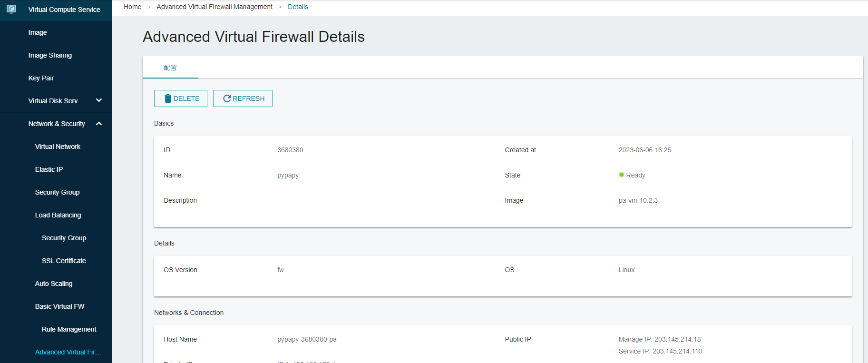Click the image value pa-vm-10.2.3

click(638, 200)
